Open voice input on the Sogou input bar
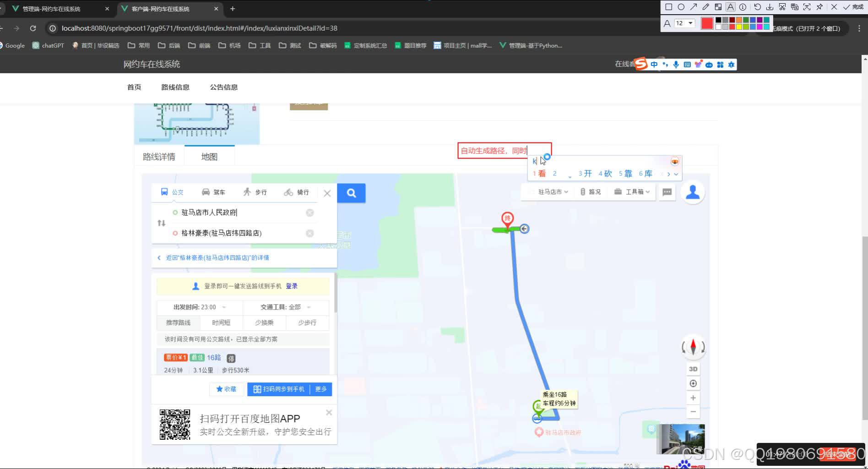This screenshot has width=868, height=469. coord(676,65)
